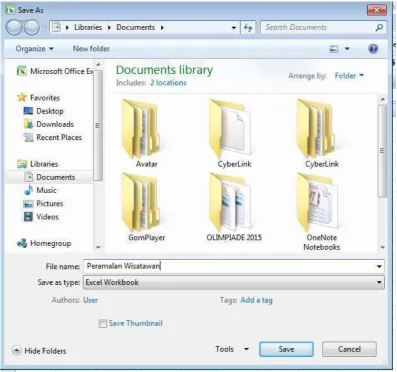Click the Save button
The height and width of the screenshot is (372, 397).
286,349
